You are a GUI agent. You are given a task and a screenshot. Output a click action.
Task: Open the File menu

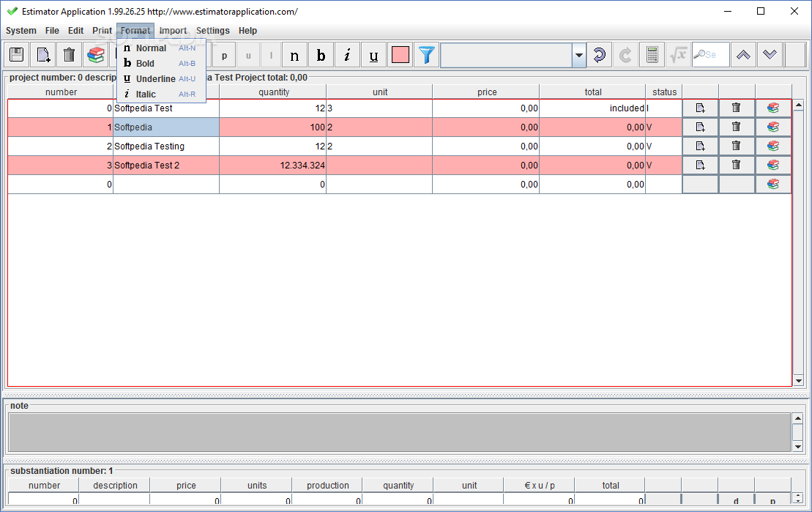click(x=52, y=31)
